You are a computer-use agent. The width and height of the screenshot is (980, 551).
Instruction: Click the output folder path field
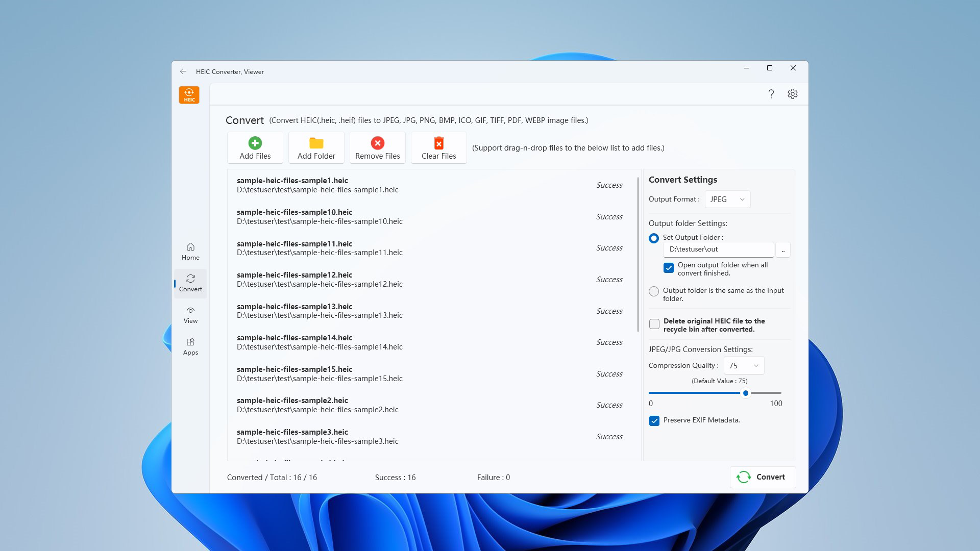[719, 249]
